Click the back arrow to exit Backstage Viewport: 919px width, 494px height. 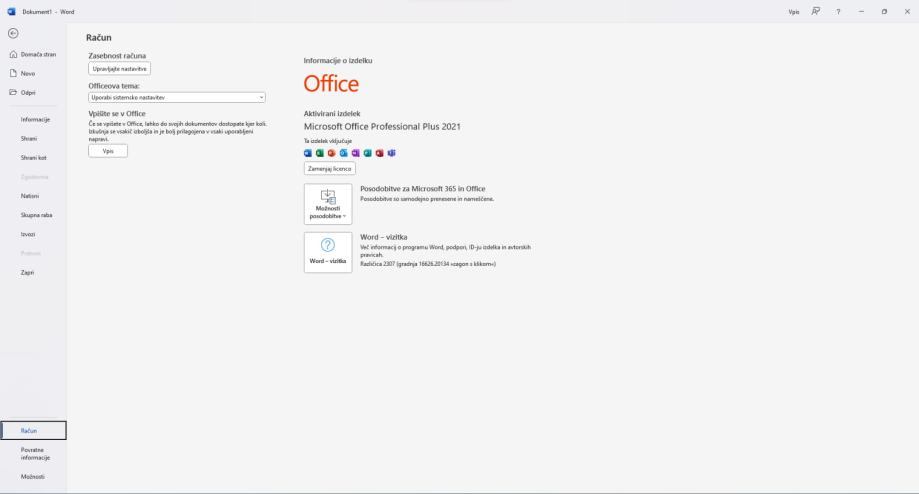(11, 31)
